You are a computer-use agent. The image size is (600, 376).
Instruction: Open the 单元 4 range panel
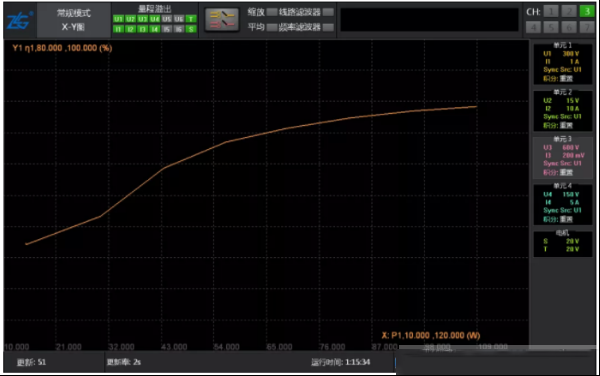562,204
